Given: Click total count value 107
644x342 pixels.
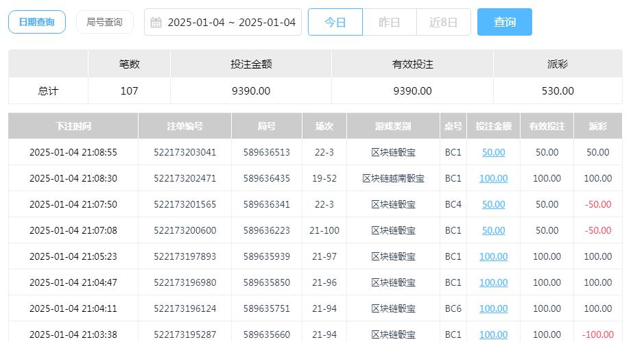Looking at the screenshot, I should (x=129, y=90).
